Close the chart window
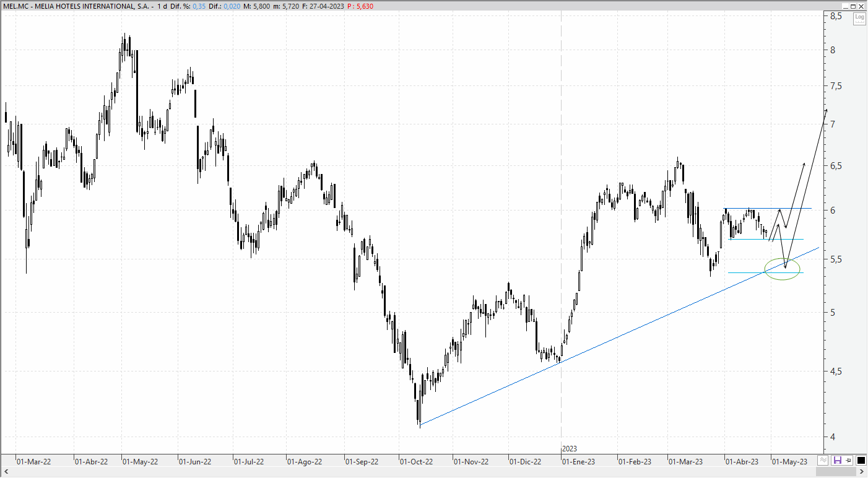Image resolution: width=868 pixels, height=478 pixels. click(862, 6)
